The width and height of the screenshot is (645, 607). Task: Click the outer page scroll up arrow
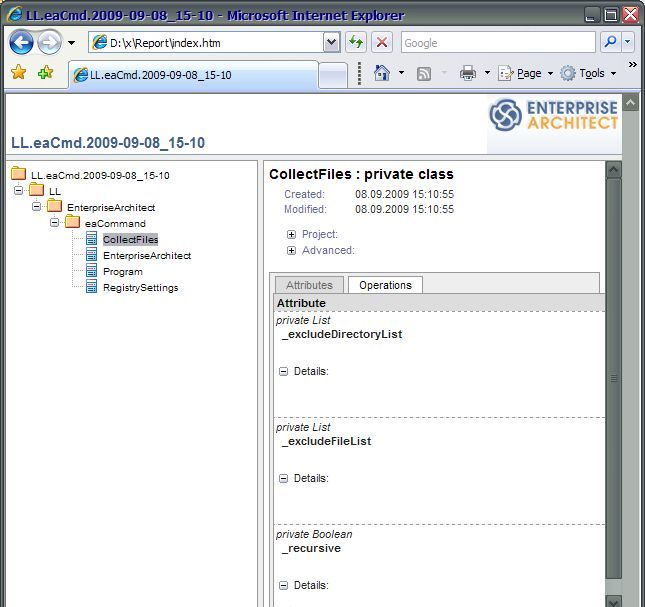click(631, 102)
